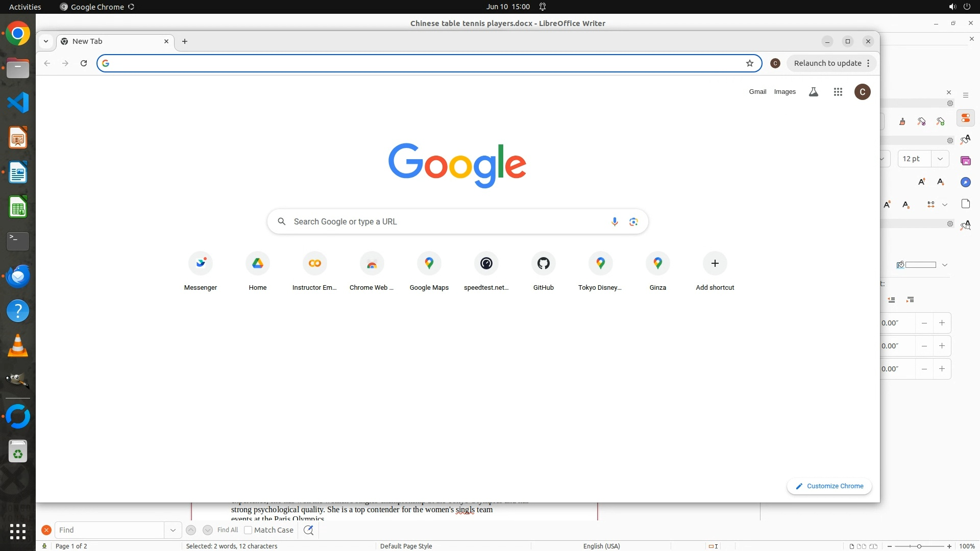Open the Activities overview
Screen dimensions: 980x551
(x=25, y=7)
